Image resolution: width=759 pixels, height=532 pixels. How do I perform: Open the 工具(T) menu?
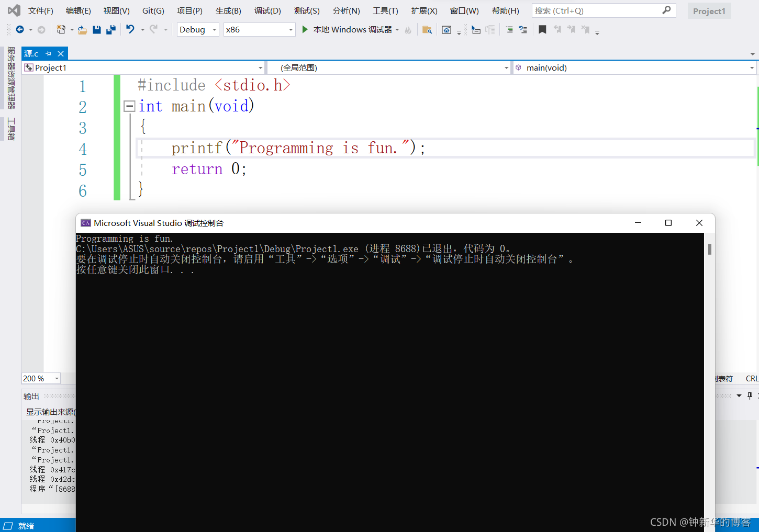pos(385,10)
